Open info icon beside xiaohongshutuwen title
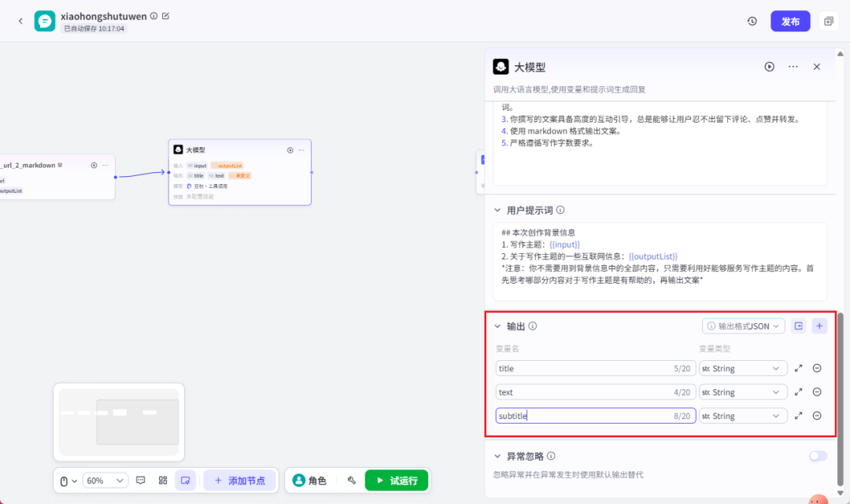Viewport: 850px width, 504px height. point(154,17)
